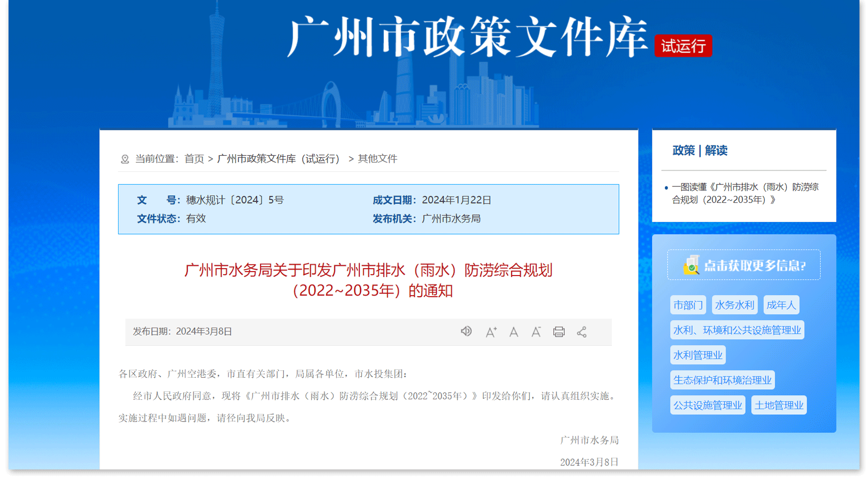Select the 水务水利 tag
This screenshot has height=479, width=868.
coord(734,305)
